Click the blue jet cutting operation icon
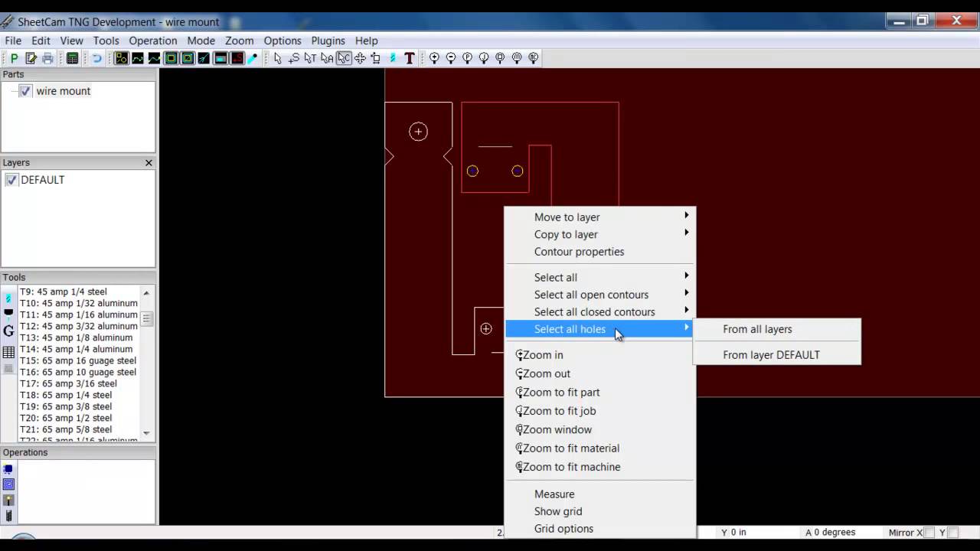This screenshot has width=980, height=551. 8,469
